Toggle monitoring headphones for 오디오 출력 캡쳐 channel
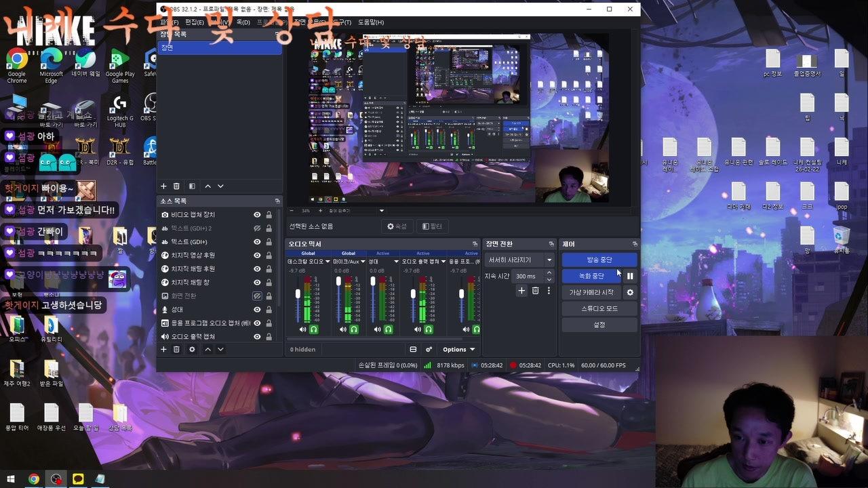 point(428,329)
